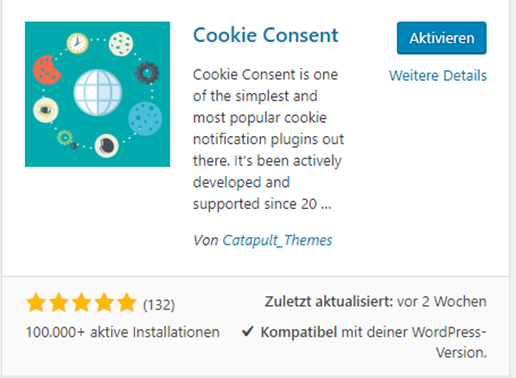Viewport: 516px width, 378px height.
Task: Click the small green gear icon
Action: click(x=65, y=137)
